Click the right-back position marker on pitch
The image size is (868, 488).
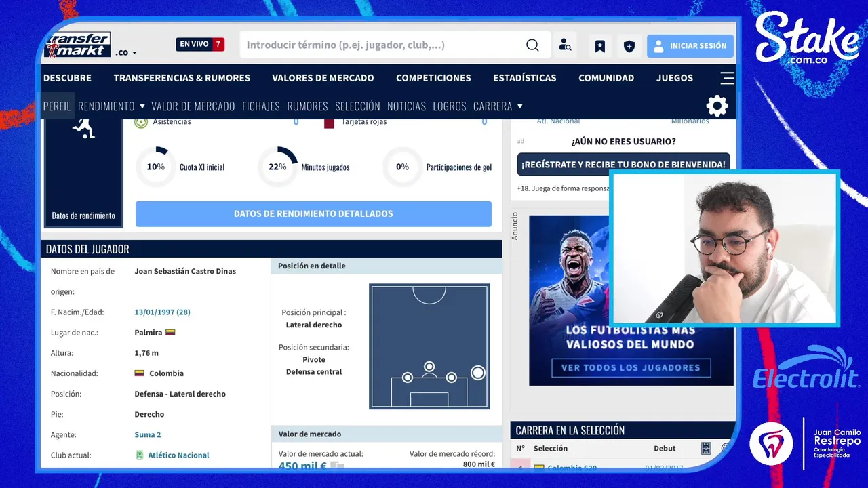point(478,372)
